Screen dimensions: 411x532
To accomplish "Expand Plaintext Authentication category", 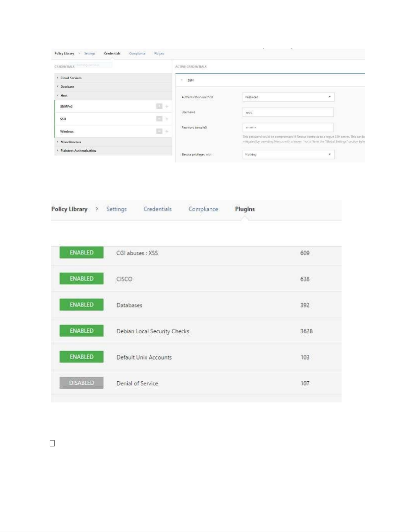I will point(113,151).
